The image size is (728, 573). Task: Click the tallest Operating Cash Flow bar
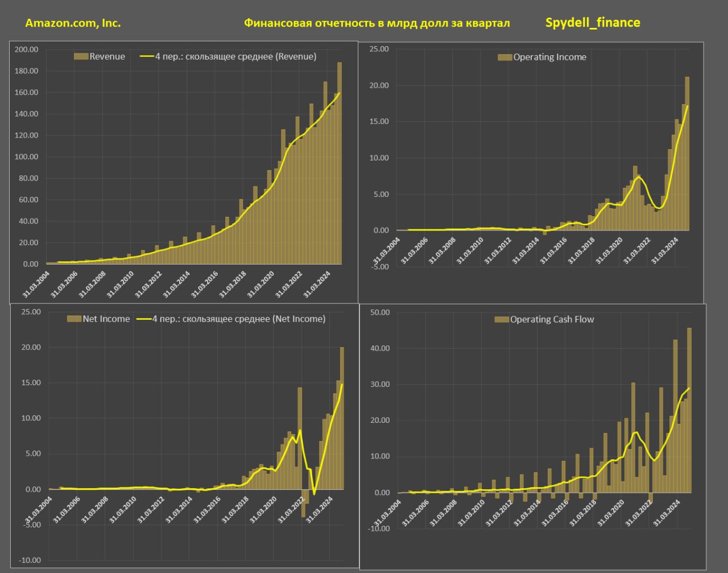pos(689,410)
